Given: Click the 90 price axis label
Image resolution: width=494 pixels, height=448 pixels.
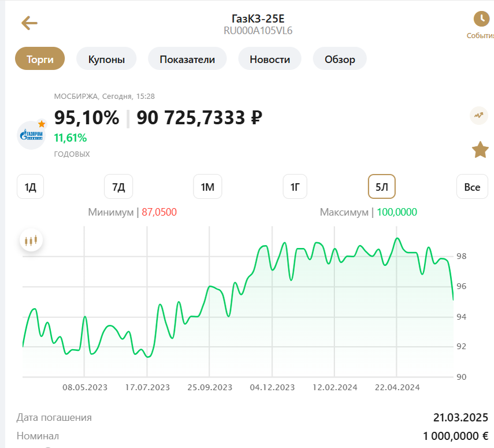Looking at the screenshot, I should coord(462,377).
